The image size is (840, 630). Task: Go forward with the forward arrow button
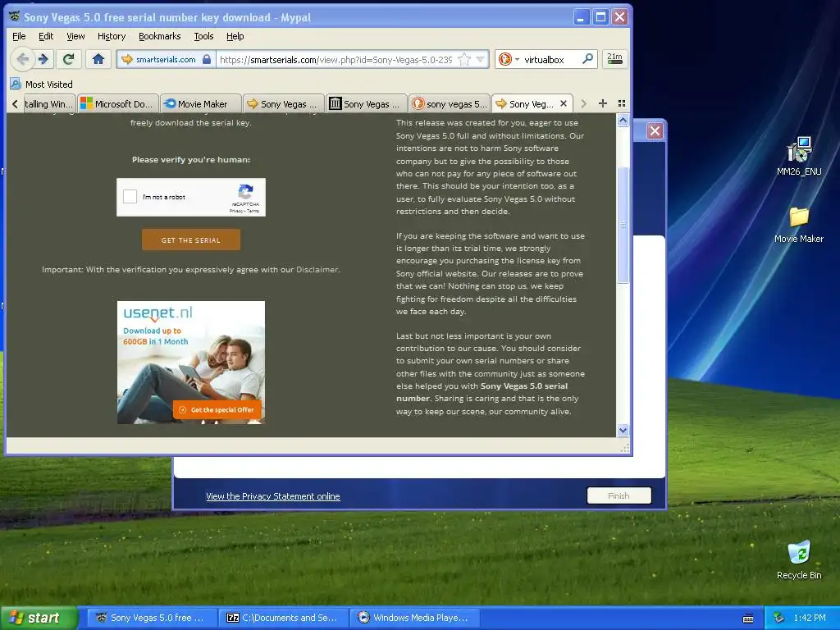(44, 59)
